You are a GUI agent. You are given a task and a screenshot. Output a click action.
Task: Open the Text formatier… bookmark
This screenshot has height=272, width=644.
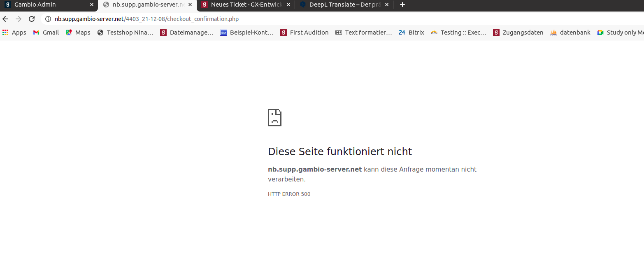364,33
